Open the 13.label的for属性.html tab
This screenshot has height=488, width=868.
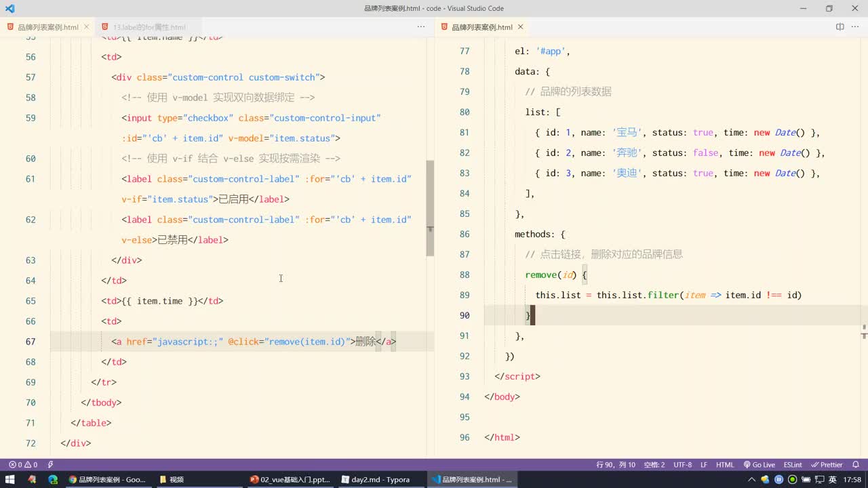(149, 27)
